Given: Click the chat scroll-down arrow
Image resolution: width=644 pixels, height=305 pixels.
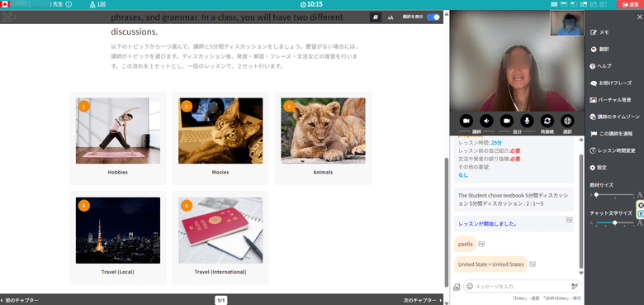Looking at the screenshot, I should coord(582,273).
